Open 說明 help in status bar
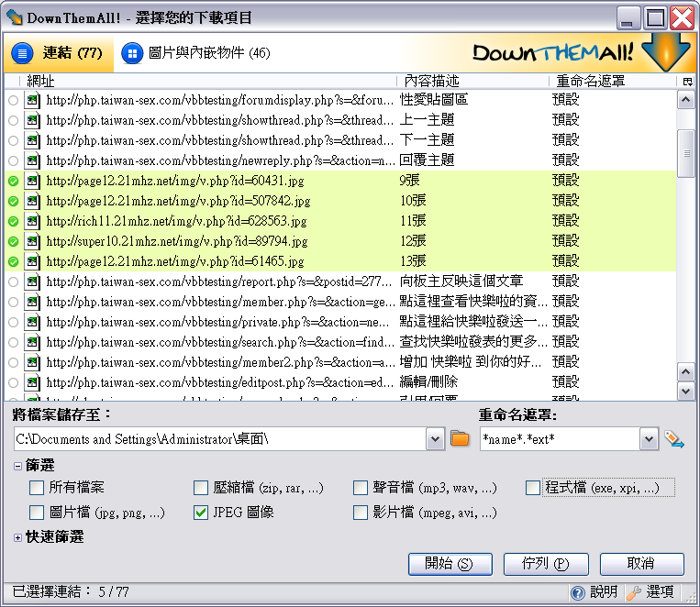This screenshot has width=700, height=607. (594, 592)
